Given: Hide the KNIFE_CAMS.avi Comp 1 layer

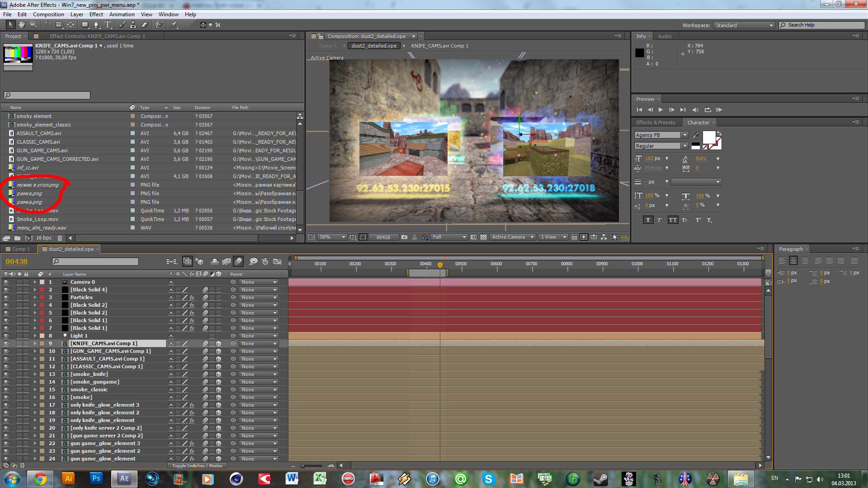Looking at the screenshot, I should pyautogui.click(x=6, y=343).
